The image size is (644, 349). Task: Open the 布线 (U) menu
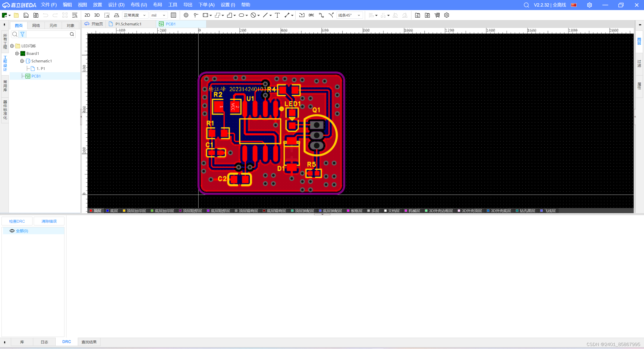138,5
